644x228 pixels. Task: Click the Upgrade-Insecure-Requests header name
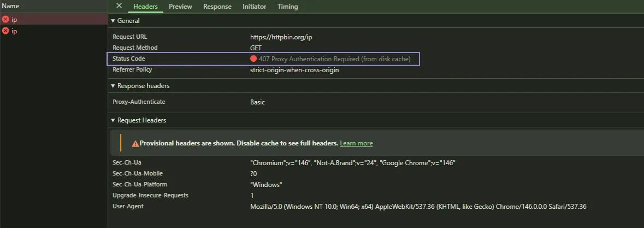coord(150,195)
